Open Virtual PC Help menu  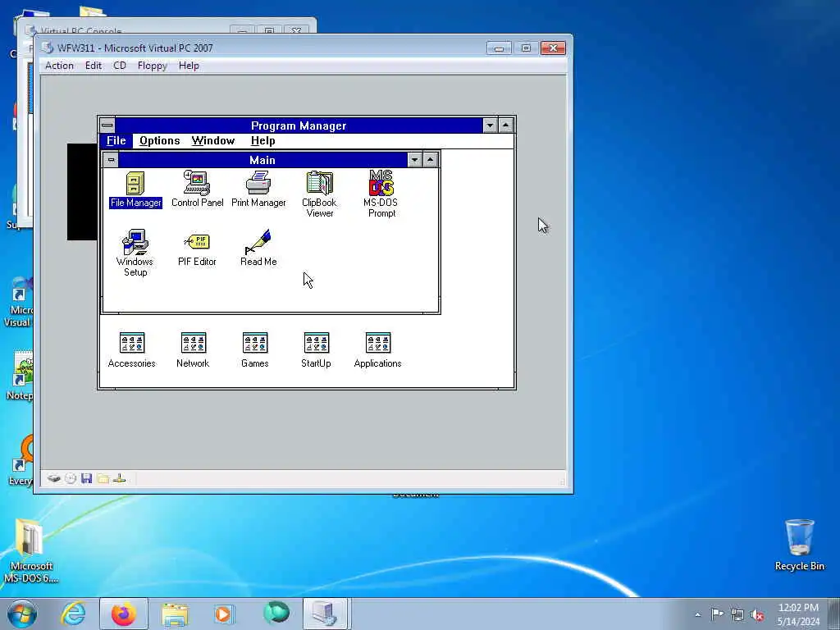[189, 66]
